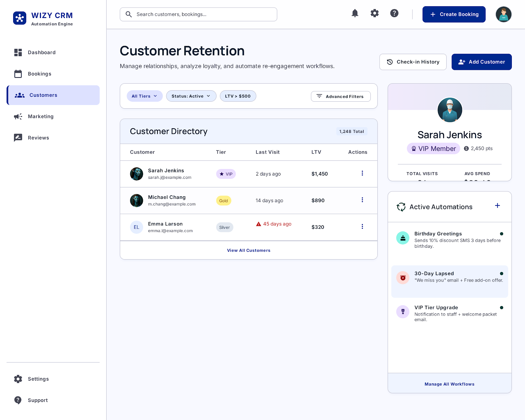The height and width of the screenshot is (420, 525).
Task: Open the notifications bell icon
Action: coord(355,13)
